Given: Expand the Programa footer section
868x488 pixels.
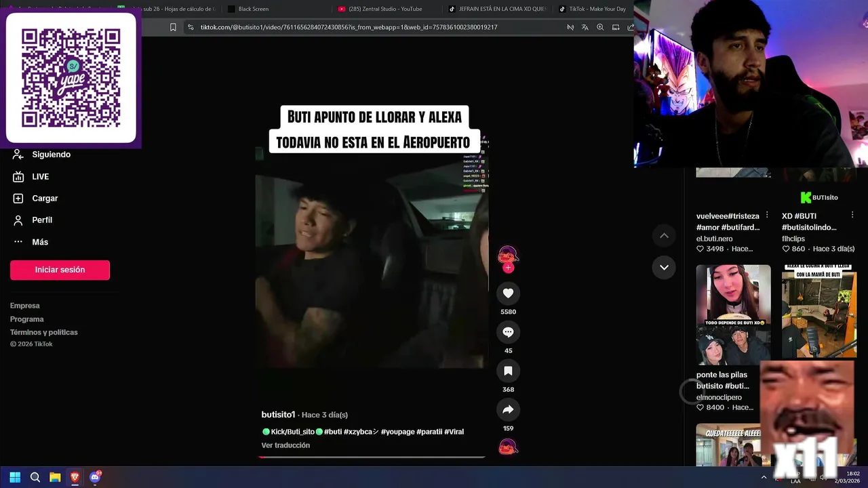Looking at the screenshot, I should click(x=27, y=319).
